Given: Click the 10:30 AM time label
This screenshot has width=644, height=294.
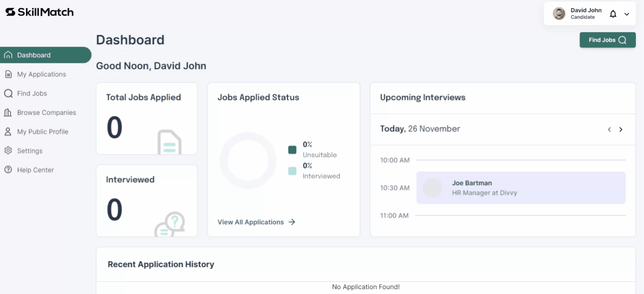Looking at the screenshot, I should click(x=395, y=188).
